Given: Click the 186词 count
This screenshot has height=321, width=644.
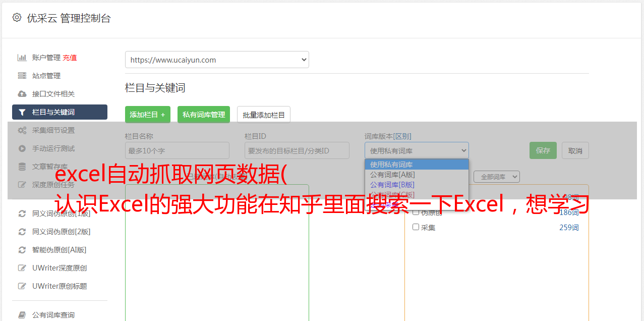Looking at the screenshot, I should pyautogui.click(x=569, y=212).
